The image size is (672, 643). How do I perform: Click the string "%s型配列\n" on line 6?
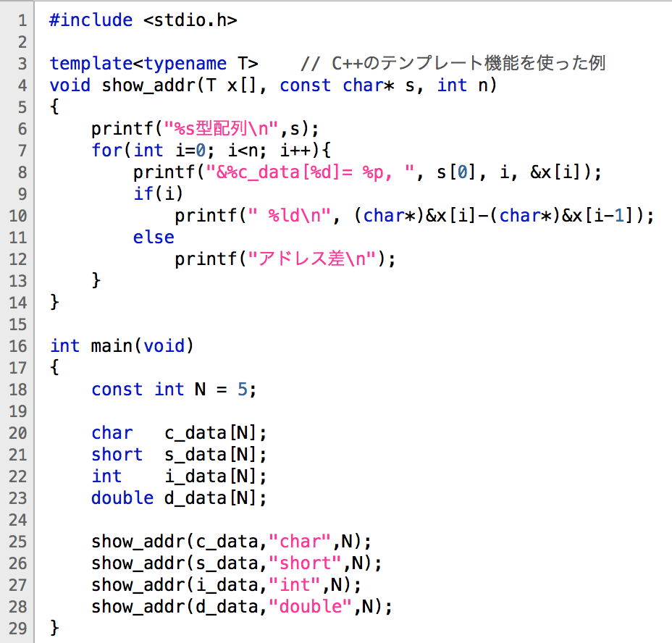pos(222,129)
